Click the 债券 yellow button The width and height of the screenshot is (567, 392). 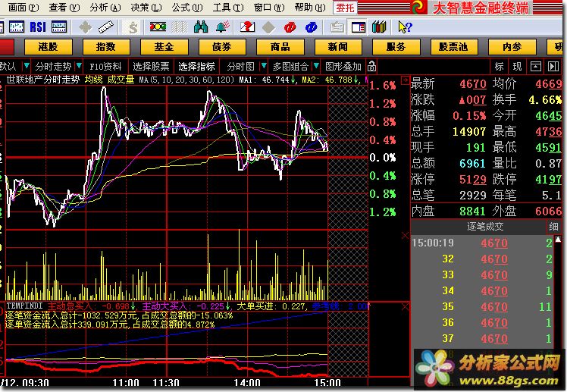click(x=222, y=47)
